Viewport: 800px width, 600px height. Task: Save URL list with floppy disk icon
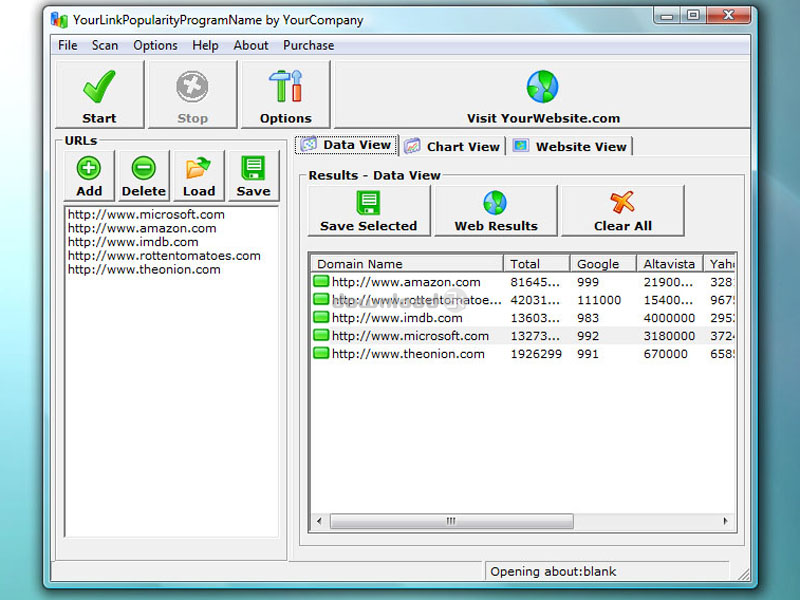pyautogui.click(x=253, y=176)
